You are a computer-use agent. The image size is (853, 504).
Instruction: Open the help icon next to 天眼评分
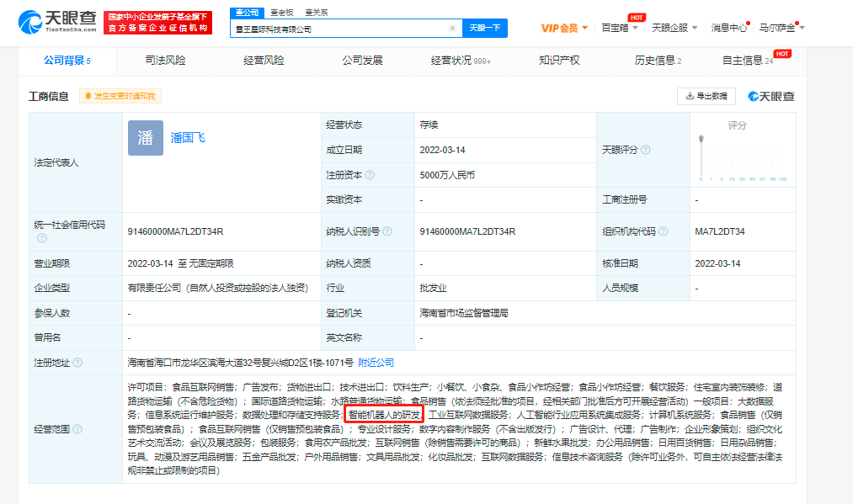(645, 150)
